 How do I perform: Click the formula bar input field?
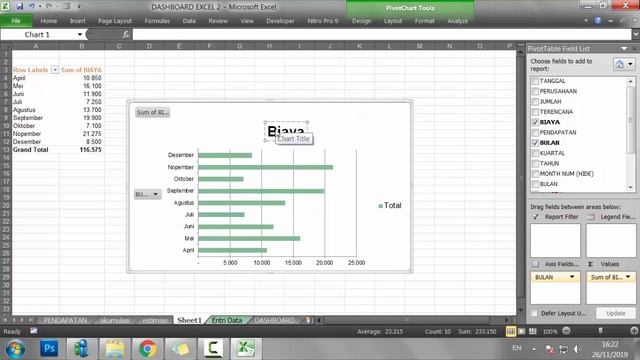[x=382, y=35]
